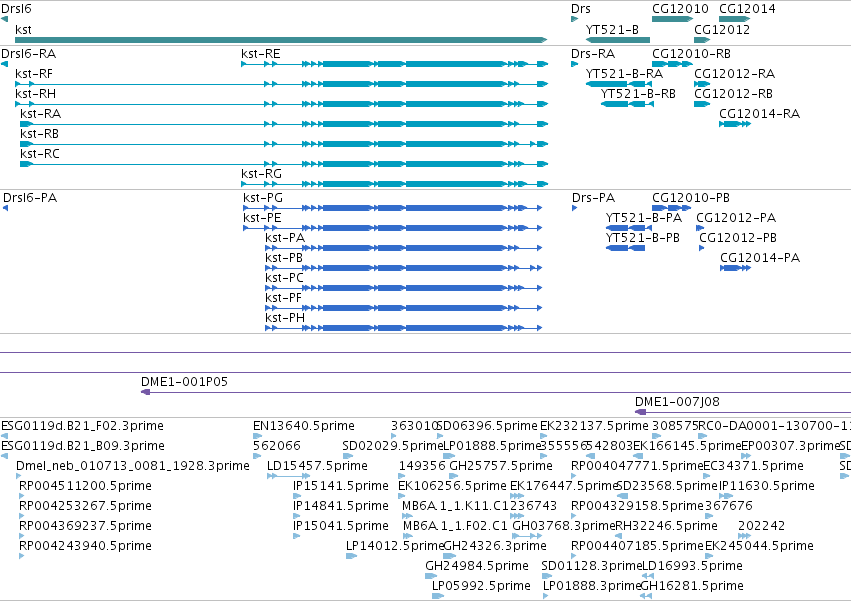The width and height of the screenshot is (851, 601).
Task: Click EST GH16281.5prime
Action: pos(646,596)
